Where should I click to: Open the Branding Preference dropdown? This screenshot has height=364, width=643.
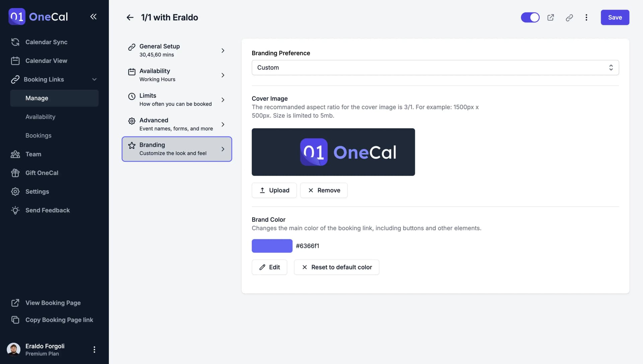click(x=435, y=67)
